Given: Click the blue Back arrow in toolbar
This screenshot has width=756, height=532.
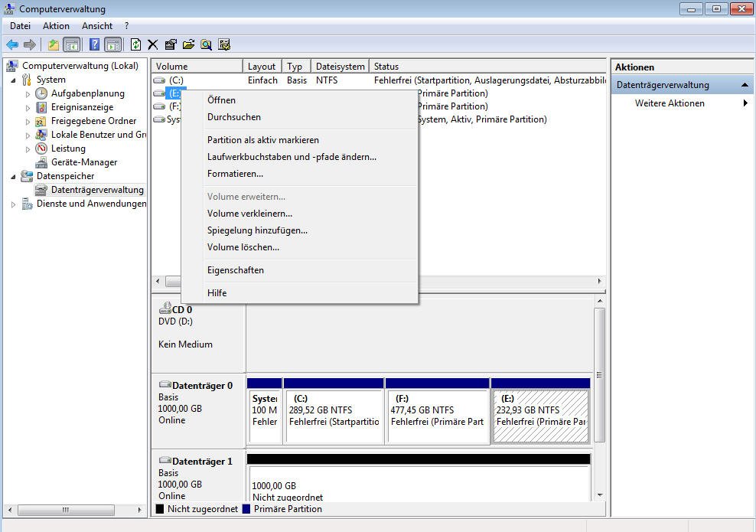Looking at the screenshot, I should click(12, 45).
